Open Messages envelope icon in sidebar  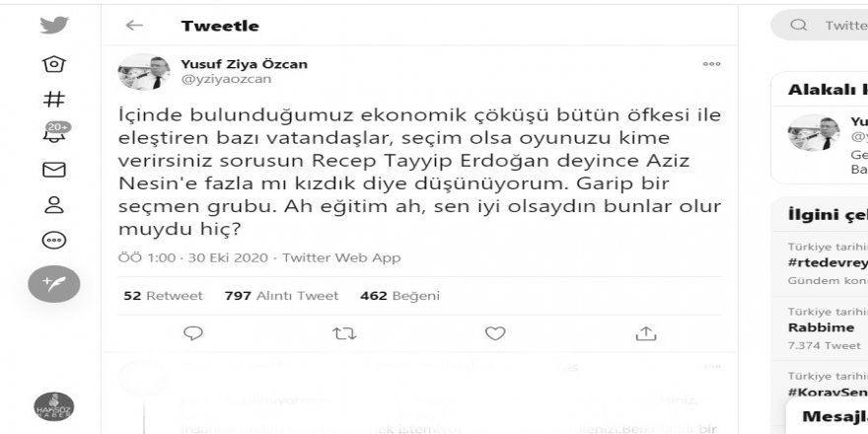coord(54,170)
